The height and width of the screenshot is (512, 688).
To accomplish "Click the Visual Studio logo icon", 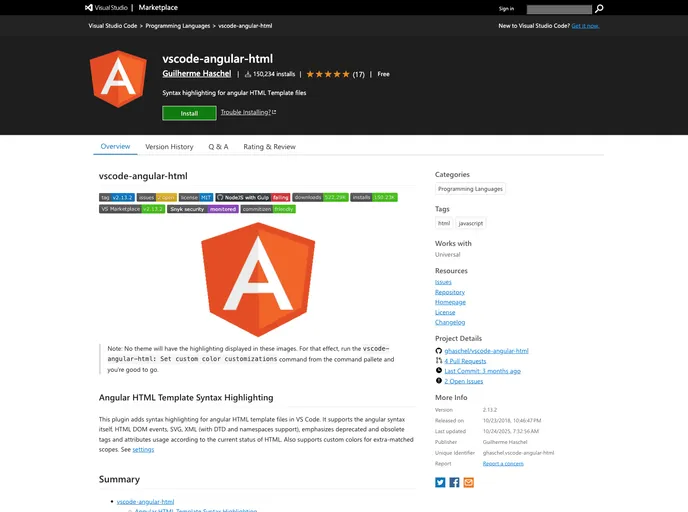I will coord(90,8).
